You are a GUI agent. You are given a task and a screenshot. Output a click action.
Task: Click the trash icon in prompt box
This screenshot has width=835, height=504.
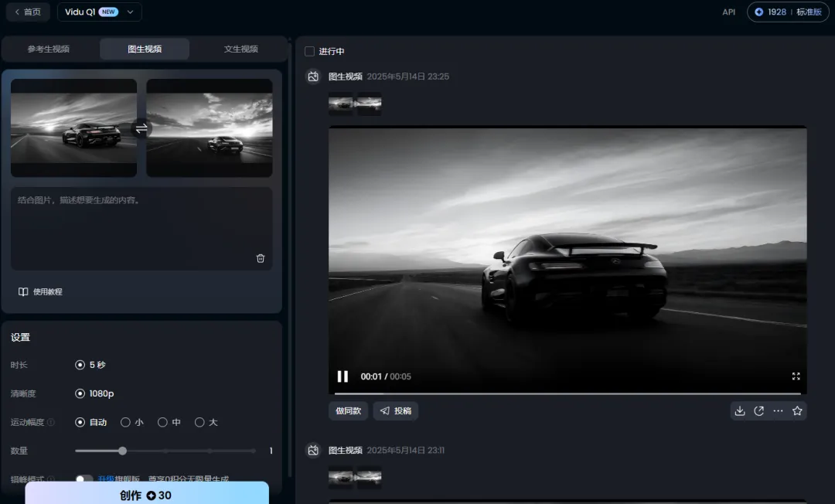click(261, 258)
